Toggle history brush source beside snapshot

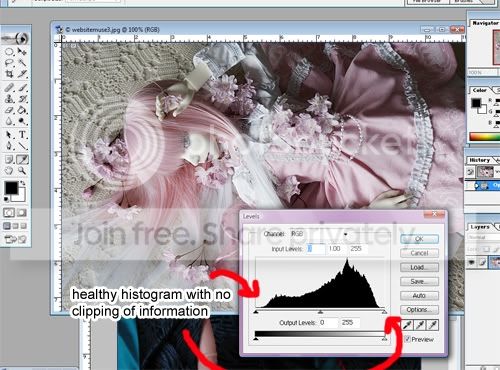470,172
